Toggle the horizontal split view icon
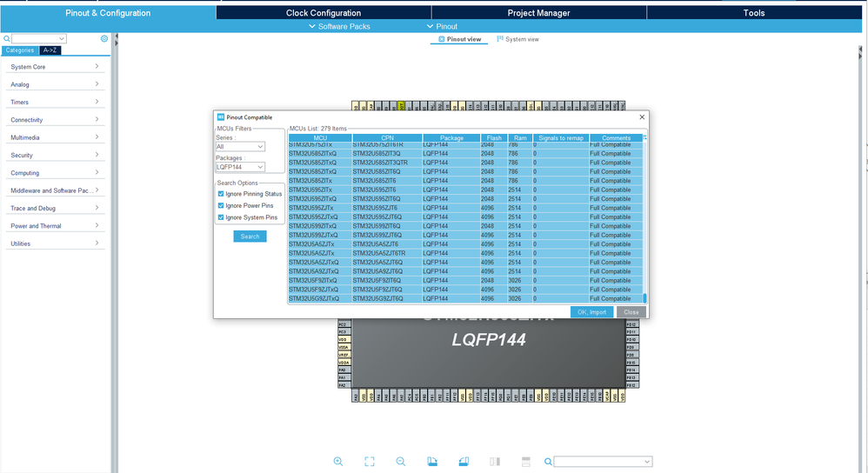Viewport: 868px width, 473px height. (526, 462)
